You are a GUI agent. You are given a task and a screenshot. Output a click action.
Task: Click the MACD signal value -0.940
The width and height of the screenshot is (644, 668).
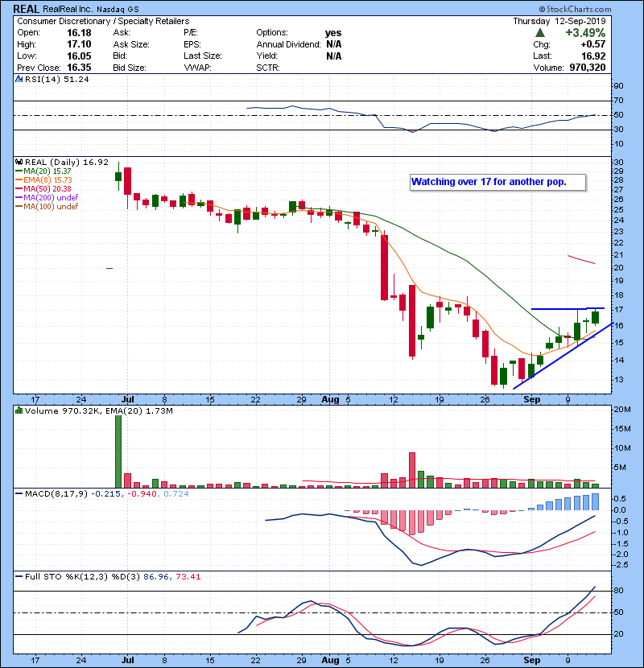click(x=142, y=494)
